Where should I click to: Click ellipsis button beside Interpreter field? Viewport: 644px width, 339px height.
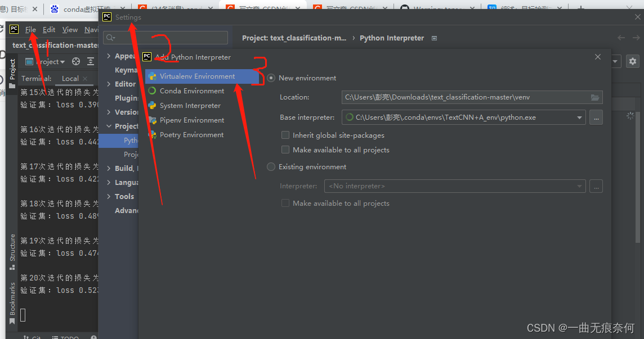(596, 186)
